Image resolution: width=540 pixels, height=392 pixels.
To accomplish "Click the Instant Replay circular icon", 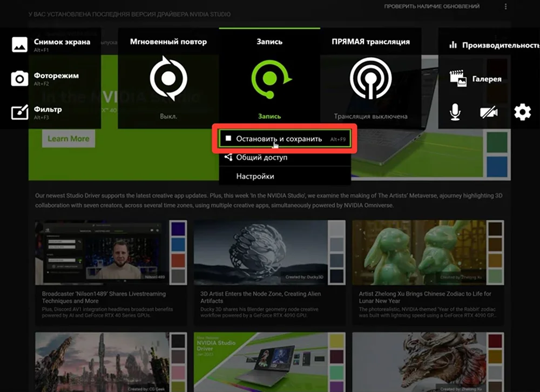I will (168, 79).
